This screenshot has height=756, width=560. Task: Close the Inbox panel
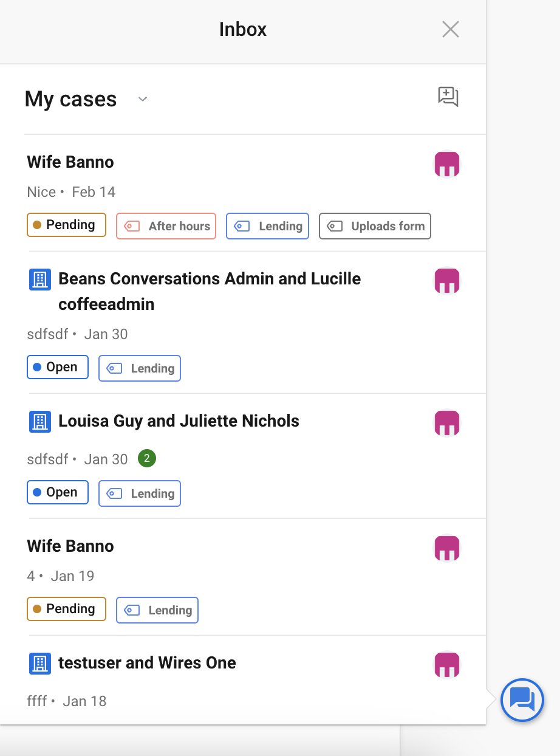pos(450,29)
